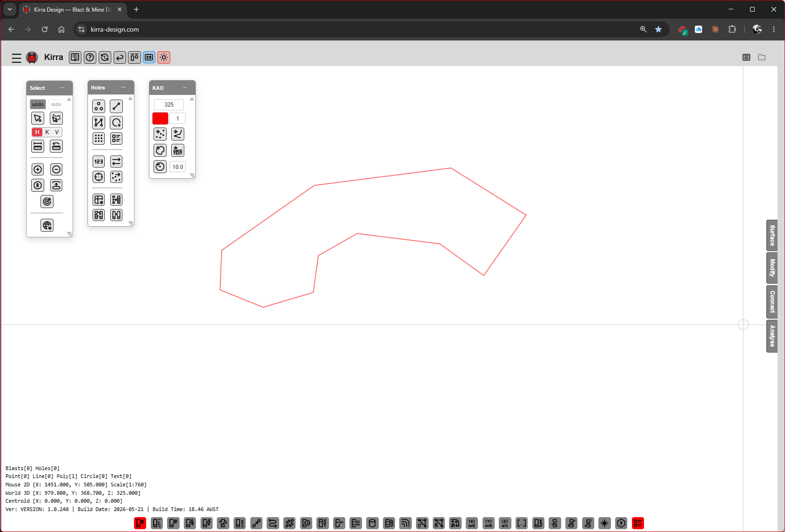The width and height of the screenshot is (785, 532).
Task: Choose the H selection mode option
Action: point(37,132)
